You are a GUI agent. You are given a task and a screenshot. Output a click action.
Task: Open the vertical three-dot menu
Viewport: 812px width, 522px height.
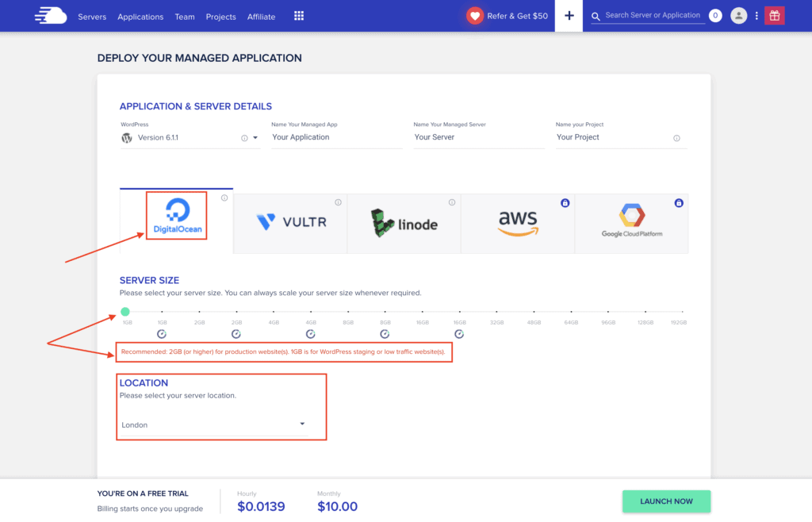(756, 16)
